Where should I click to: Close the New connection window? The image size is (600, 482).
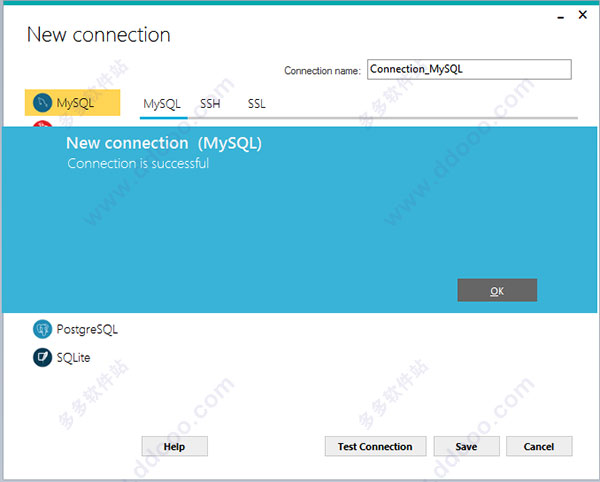pyautogui.click(x=583, y=15)
